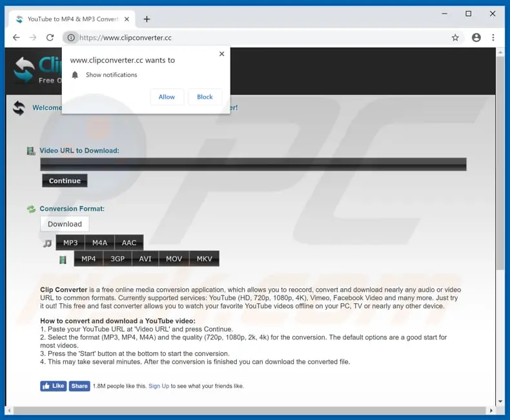Click the Continue button
Screen dimensions: 510x420
[65, 181]
